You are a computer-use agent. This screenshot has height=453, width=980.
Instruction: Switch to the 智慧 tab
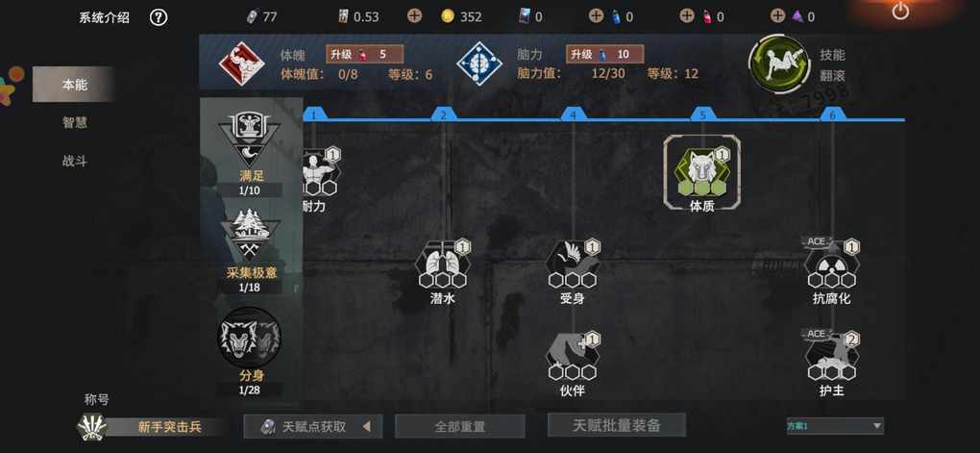click(x=74, y=123)
